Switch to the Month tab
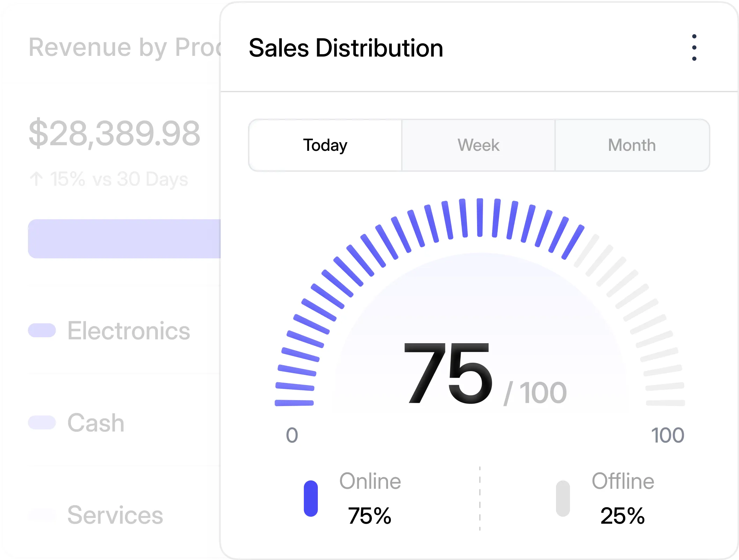 tap(632, 145)
